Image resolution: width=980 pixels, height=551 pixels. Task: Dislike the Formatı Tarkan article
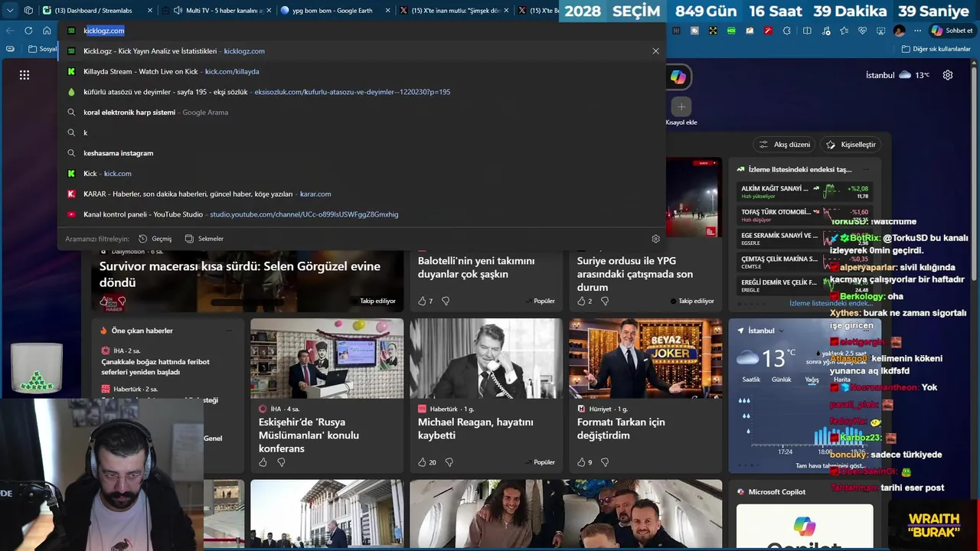pos(605,462)
